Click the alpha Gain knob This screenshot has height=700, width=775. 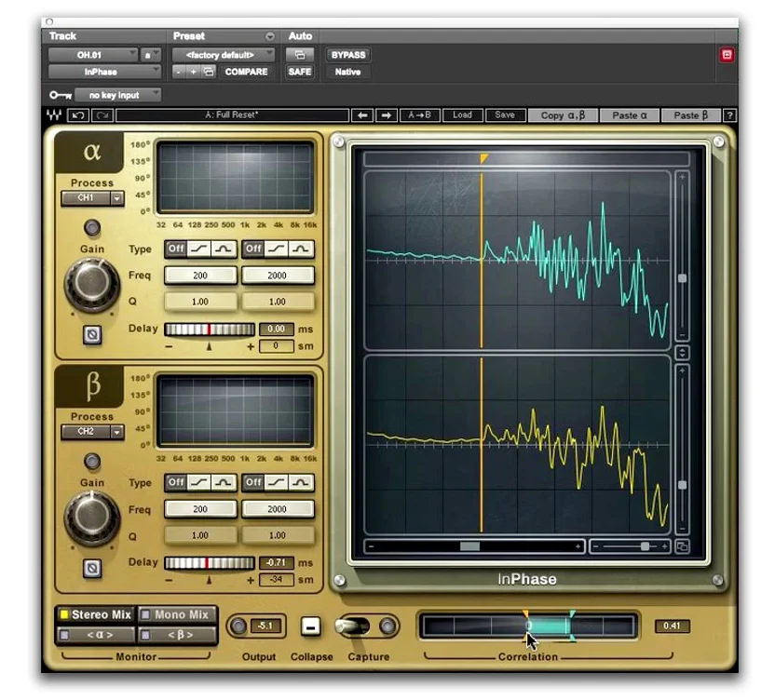[92, 284]
